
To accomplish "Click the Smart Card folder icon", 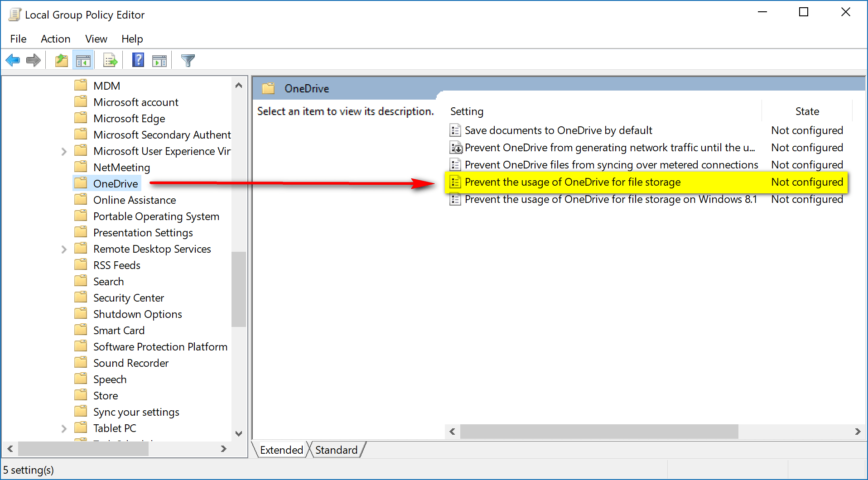I will click(x=81, y=330).
